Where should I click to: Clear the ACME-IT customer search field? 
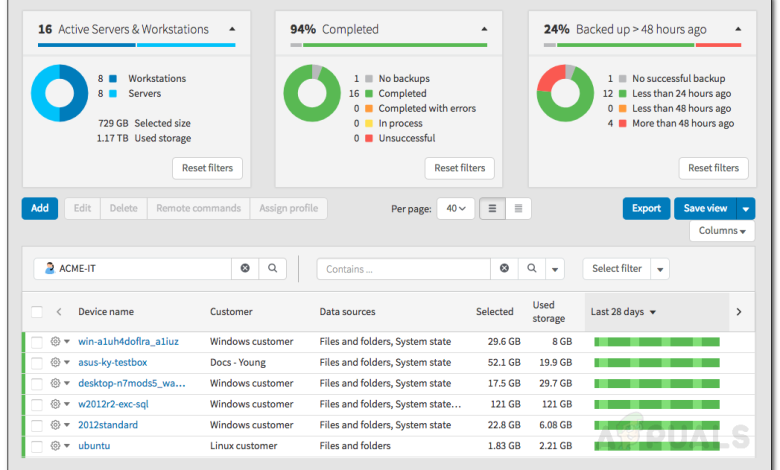pos(245,269)
